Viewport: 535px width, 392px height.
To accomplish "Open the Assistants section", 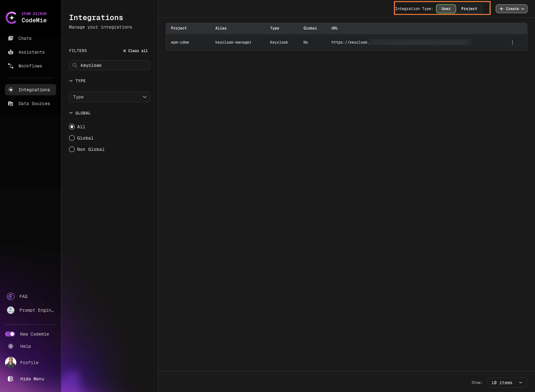I will 31,52.
